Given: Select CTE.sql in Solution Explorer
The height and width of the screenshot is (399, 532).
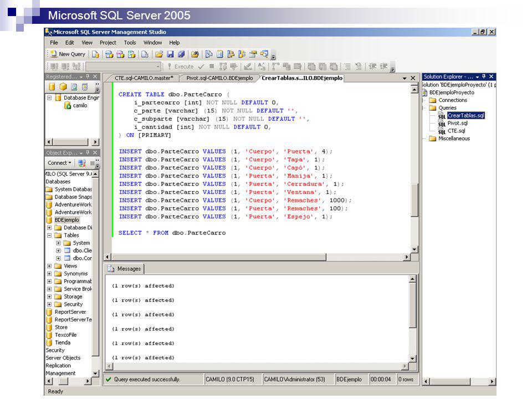Looking at the screenshot, I should (x=456, y=131).
